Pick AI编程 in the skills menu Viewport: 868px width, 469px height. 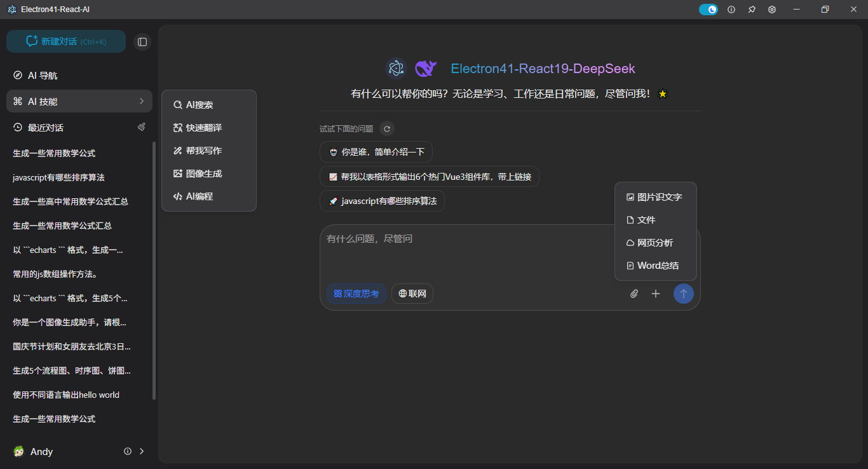[x=209, y=196]
